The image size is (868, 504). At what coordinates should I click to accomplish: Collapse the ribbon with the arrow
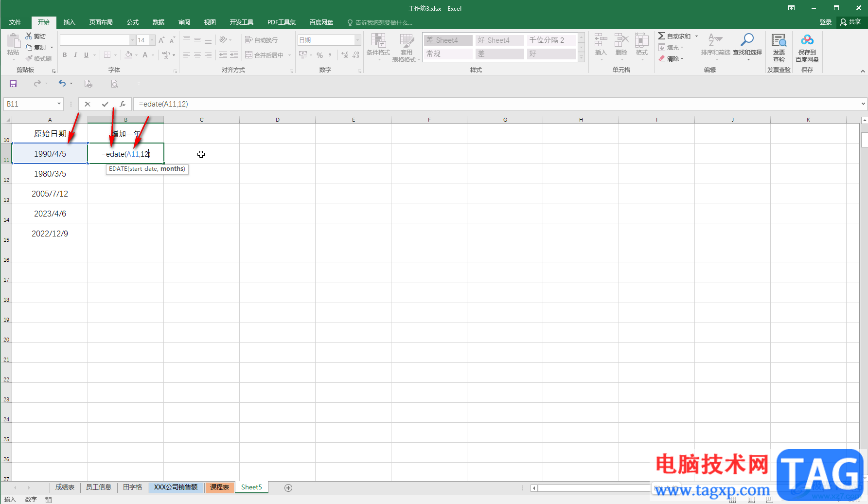863,71
